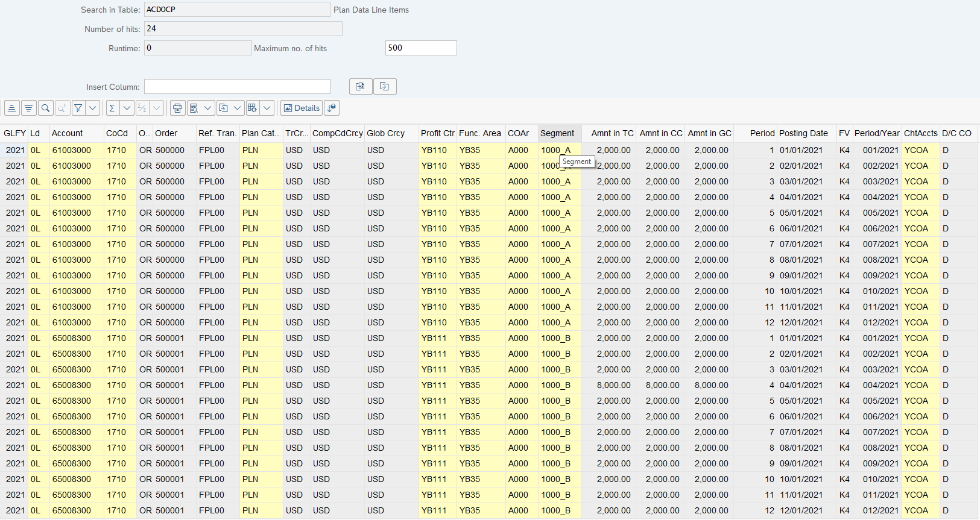Click the Find Next icon
980x520 pixels.
pos(62,108)
